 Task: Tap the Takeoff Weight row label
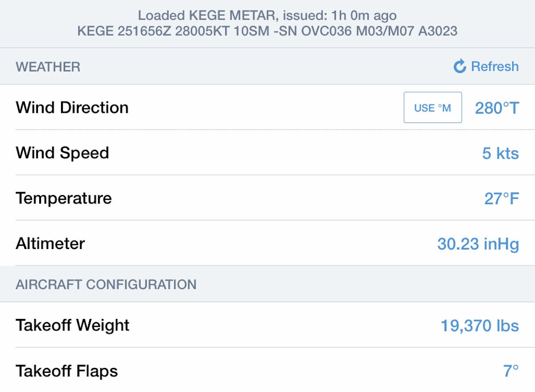point(73,325)
